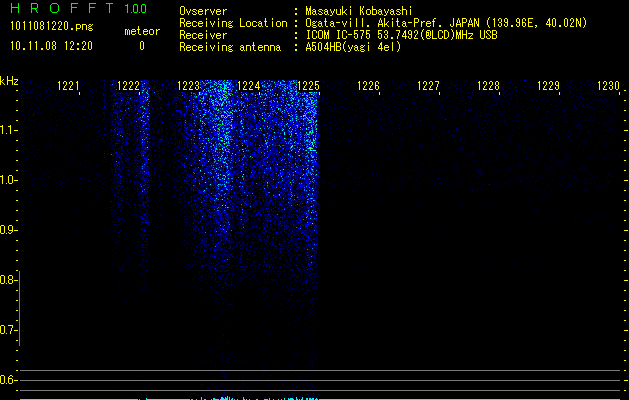Click the 0.6 kHz frequency label
This screenshot has width=629, height=400.
pos(8,380)
